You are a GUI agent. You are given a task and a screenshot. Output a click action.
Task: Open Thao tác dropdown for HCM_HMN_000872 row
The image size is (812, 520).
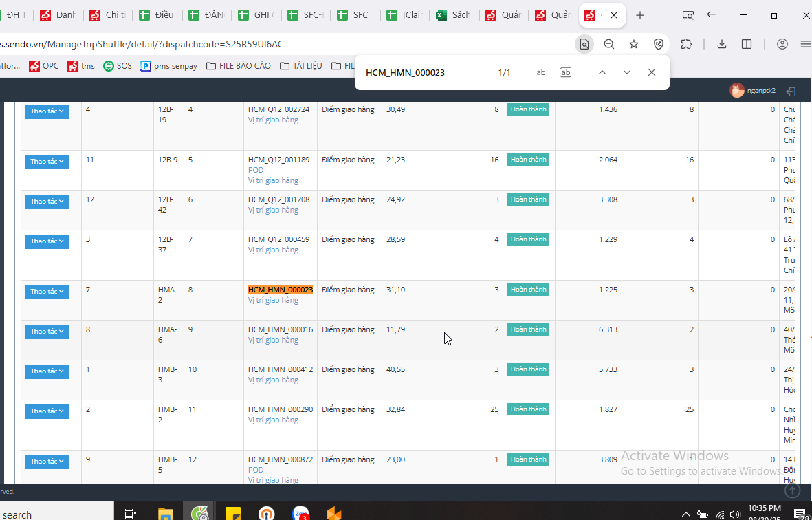47,462
